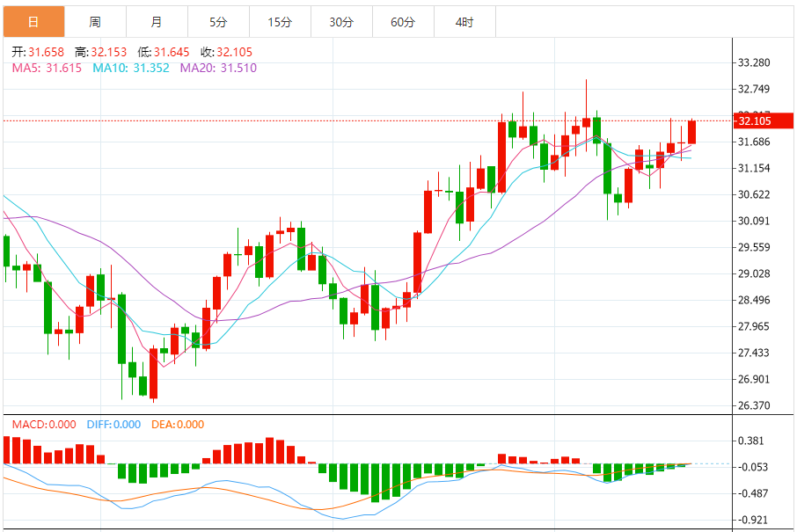Click the MA5: 31.615 indicator label

click(x=47, y=68)
